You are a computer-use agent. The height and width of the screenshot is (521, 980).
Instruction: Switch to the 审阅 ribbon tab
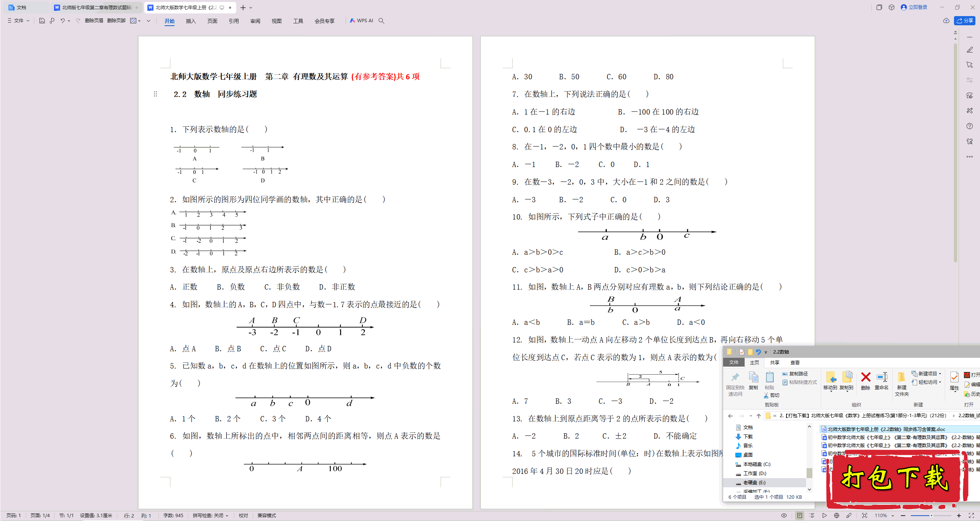(255, 21)
